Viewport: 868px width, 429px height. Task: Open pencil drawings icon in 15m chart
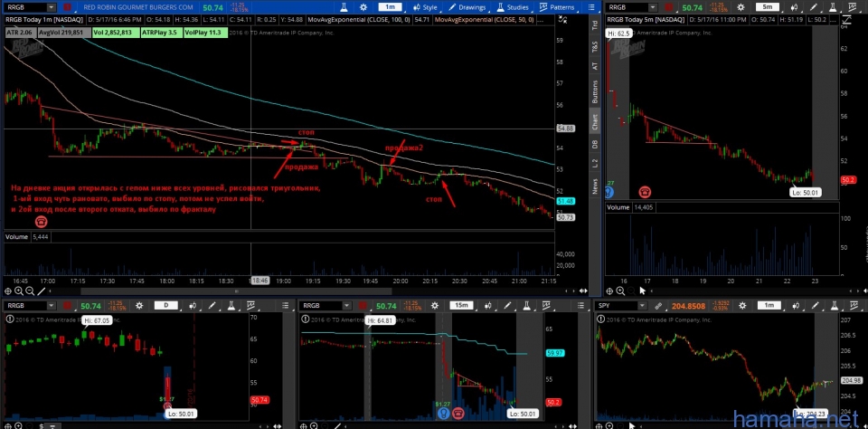tap(506, 305)
